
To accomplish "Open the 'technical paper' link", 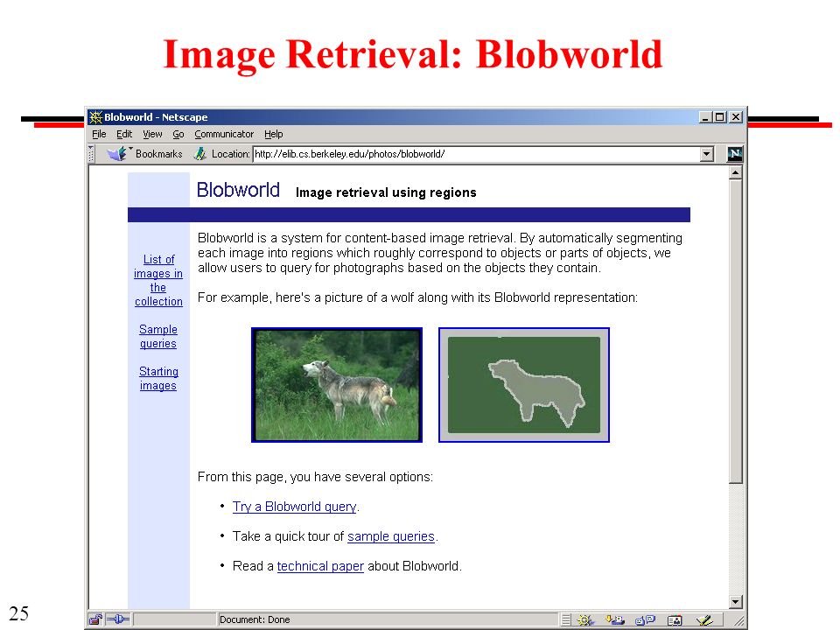I will [320, 566].
